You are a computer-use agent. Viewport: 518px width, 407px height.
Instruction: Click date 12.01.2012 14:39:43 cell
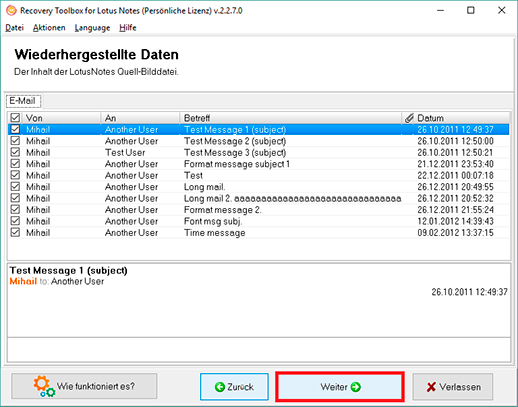coord(455,221)
